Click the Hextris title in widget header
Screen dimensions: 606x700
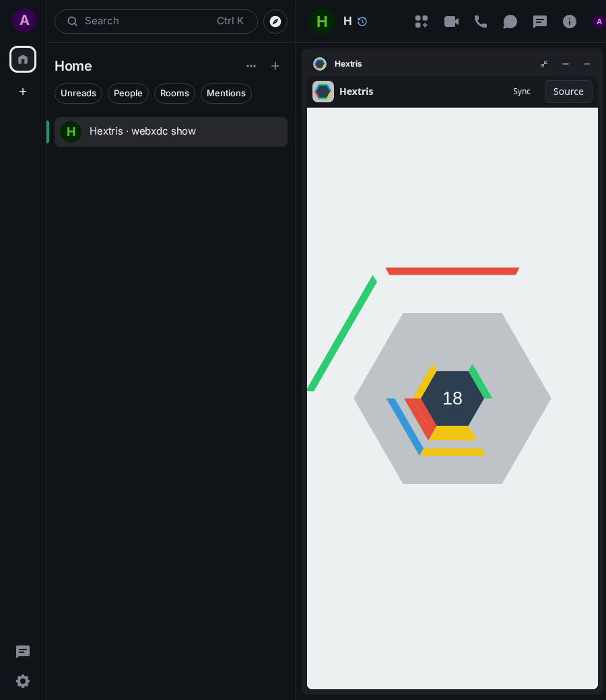click(348, 64)
